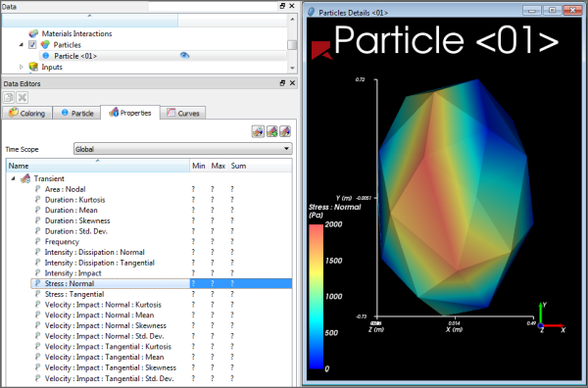Select Velocity : Impact : Normal : Std. Dev.

point(162,336)
